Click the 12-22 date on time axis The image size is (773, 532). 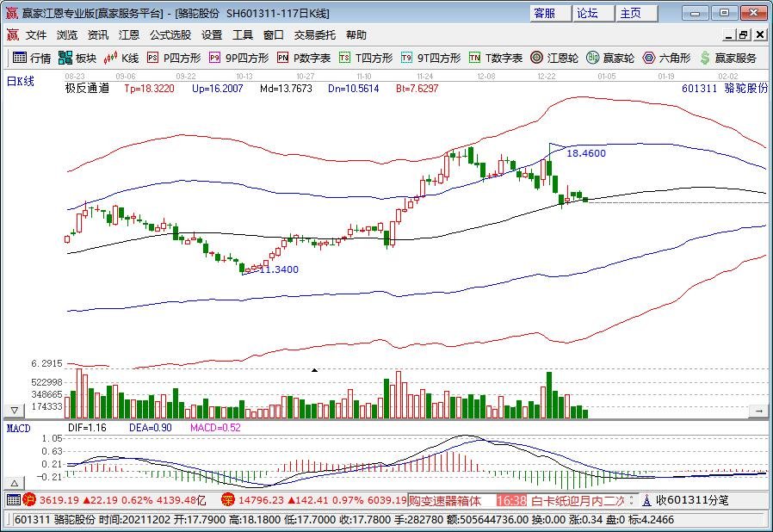click(547, 77)
